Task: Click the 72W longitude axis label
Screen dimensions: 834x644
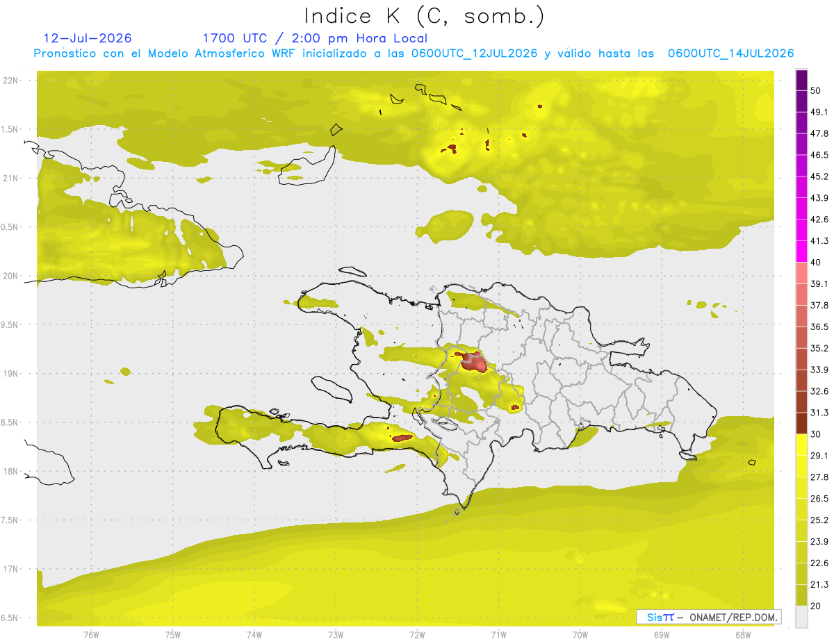Action: coord(418,634)
